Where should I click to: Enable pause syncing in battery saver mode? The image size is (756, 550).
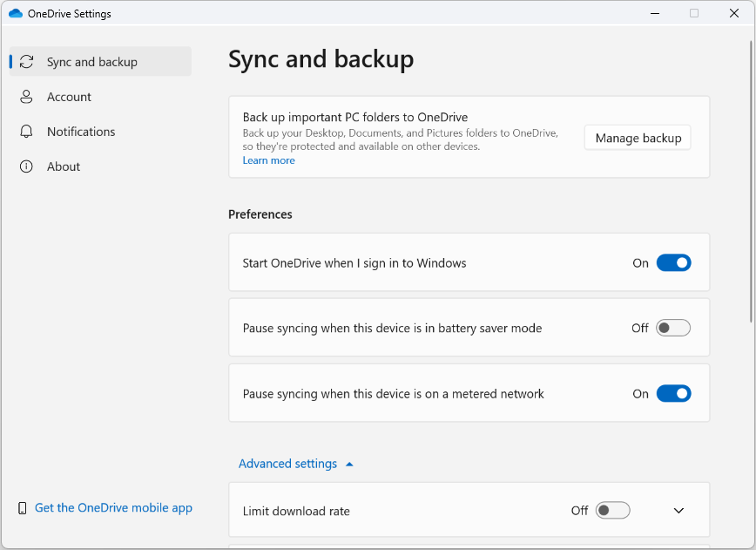[x=674, y=328]
